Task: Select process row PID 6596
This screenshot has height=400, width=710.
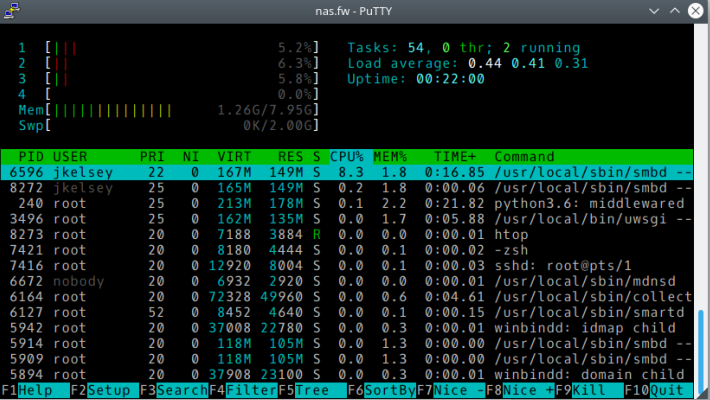Action: pyautogui.click(x=347, y=172)
